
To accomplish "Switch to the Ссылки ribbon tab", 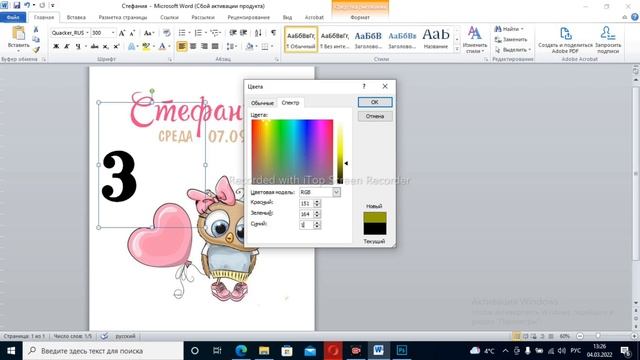I will pos(169,17).
